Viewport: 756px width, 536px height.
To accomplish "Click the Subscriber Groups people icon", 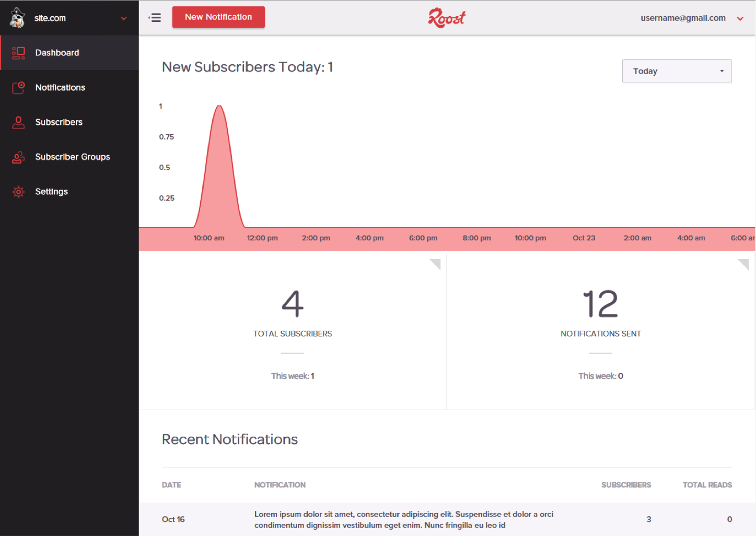I will point(18,157).
